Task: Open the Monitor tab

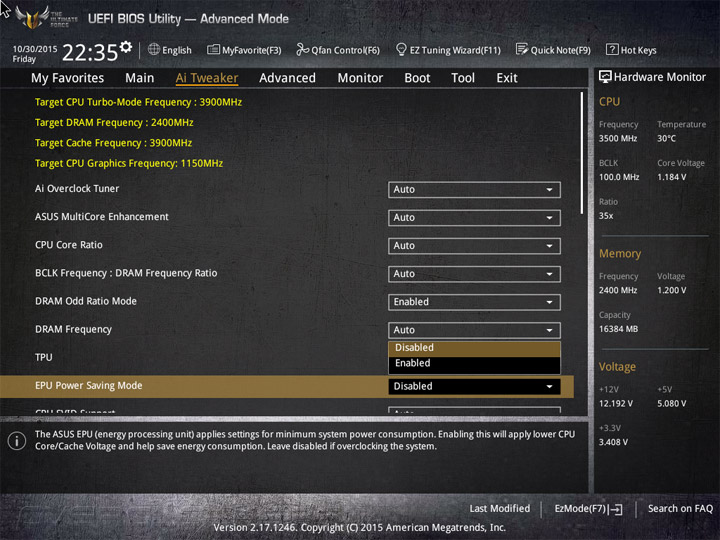Action: (360, 78)
